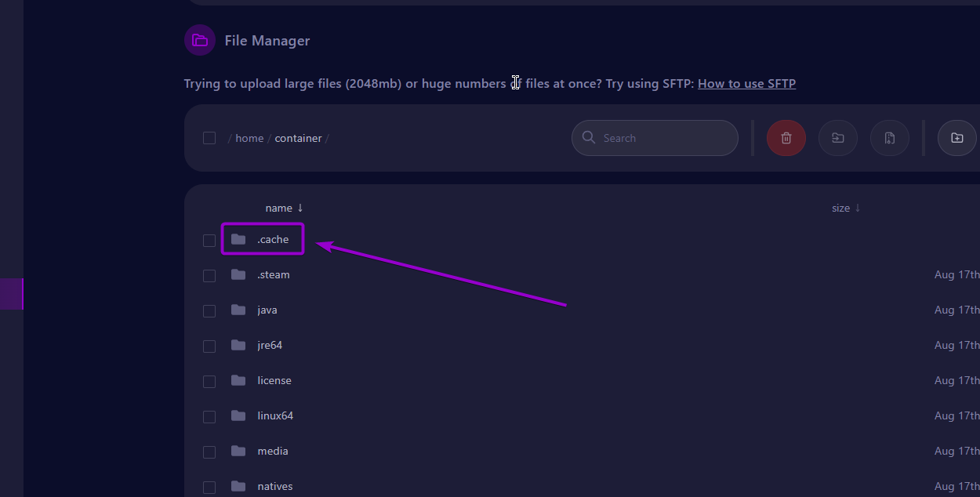980x497 pixels.
Task: Open the How to use SFTP link
Action: pyautogui.click(x=746, y=83)
